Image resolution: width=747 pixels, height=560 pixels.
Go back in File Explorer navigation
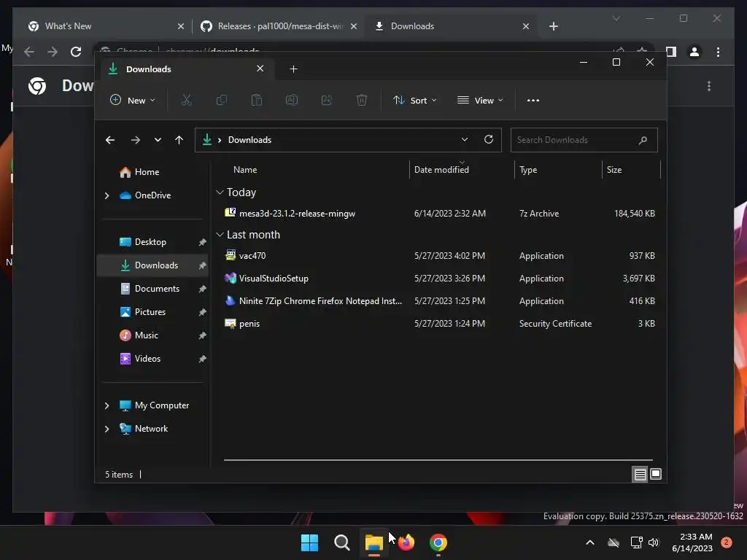point(110,140)
